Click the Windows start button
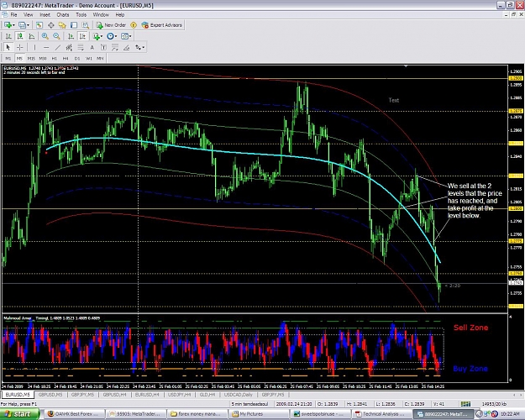The image size is (525, 420). point(20,414)
